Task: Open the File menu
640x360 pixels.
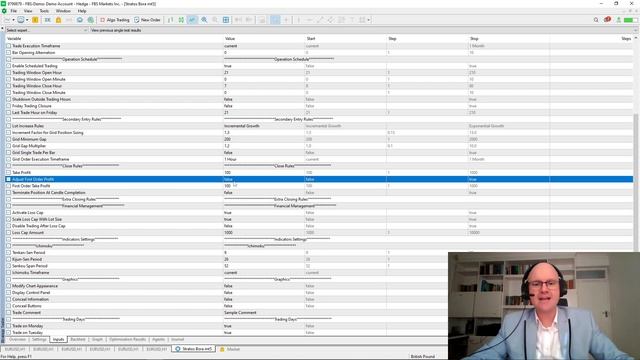Action: 13,11
